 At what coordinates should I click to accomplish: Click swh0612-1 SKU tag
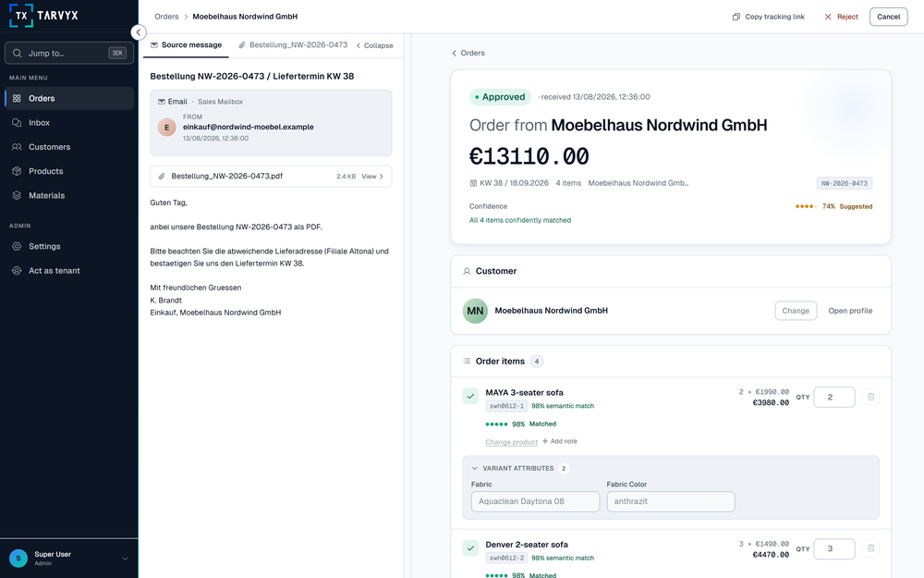pos(506,406)
